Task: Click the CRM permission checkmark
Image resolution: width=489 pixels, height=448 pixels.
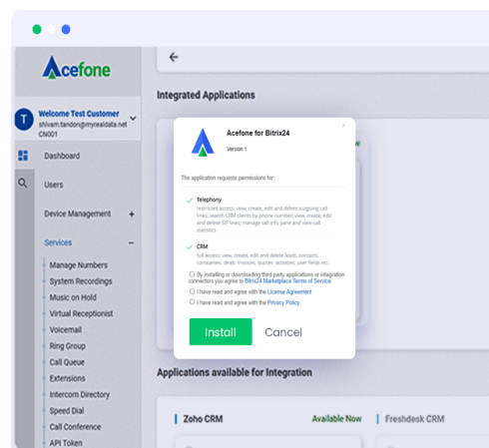Action: coord(190,246)
